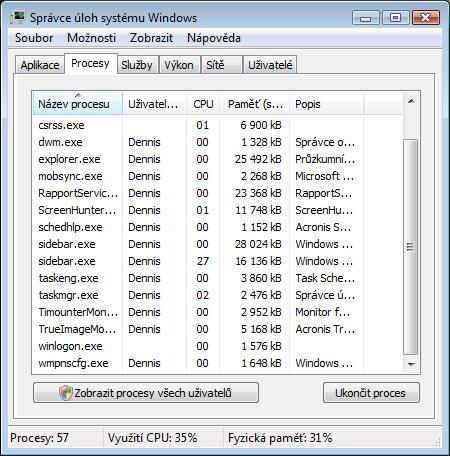The image size is (450, 456).
Task: Click Zobrazit procesy všech uživatelů button
Action: [x=146, y=393]
